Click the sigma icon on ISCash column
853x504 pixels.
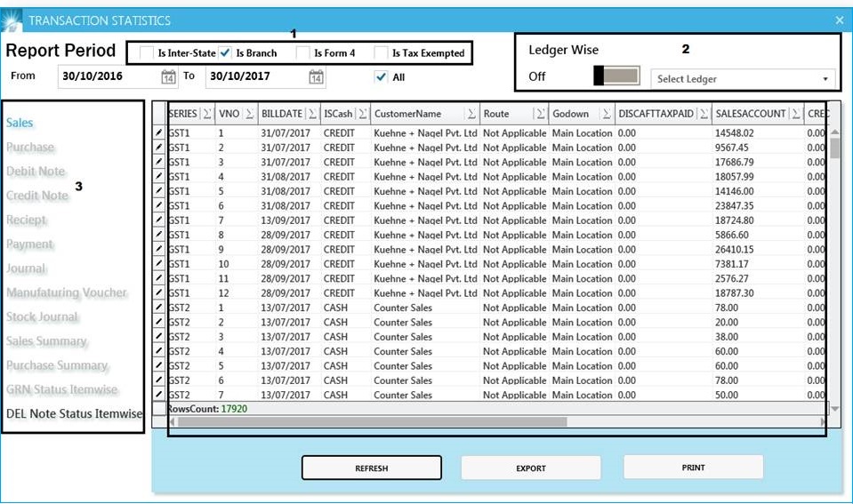point(362,114)
